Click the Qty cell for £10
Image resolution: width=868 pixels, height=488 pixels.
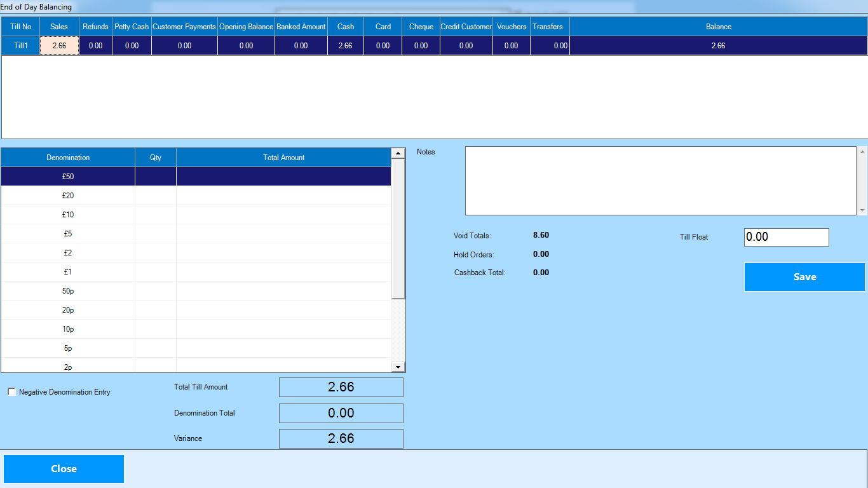156,215
